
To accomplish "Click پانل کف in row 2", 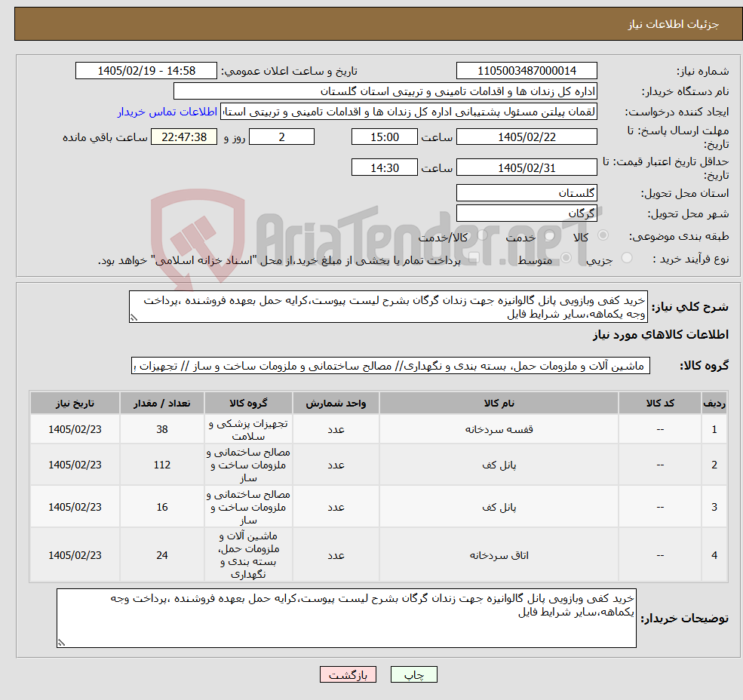I will [x=499, y=465].
